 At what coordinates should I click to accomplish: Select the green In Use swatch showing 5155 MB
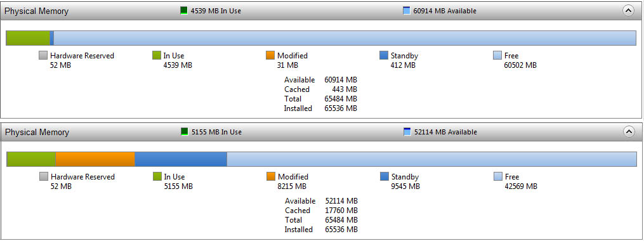157,176
